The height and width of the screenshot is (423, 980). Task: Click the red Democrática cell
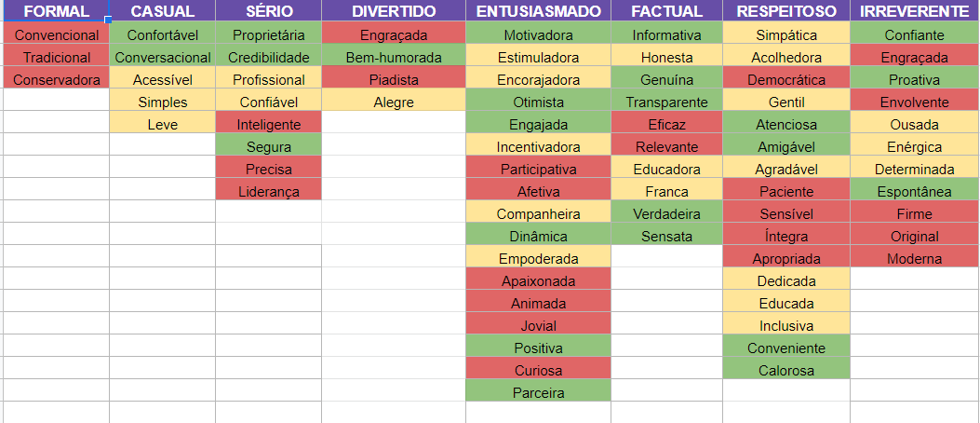pos(785,80)
